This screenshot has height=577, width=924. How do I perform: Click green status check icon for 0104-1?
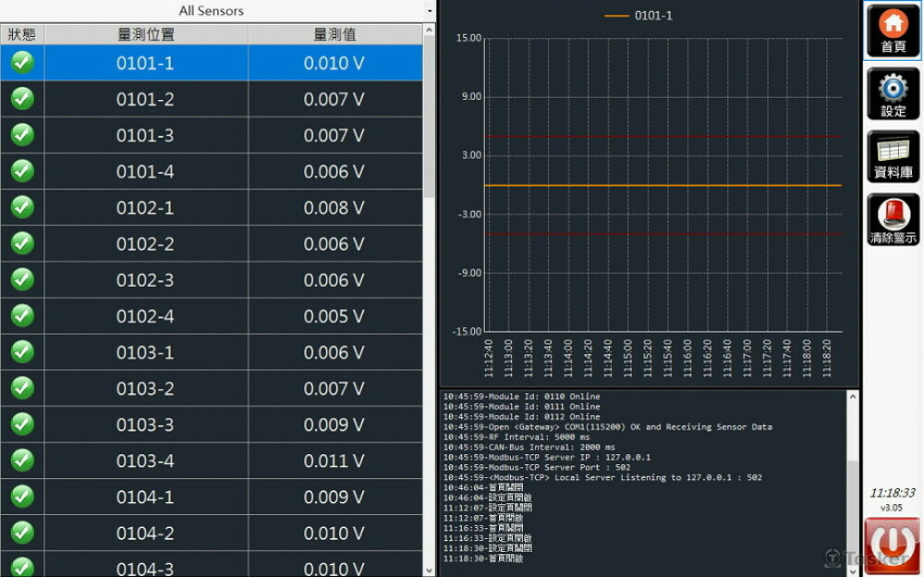pyautogui.click(x=22, y=497)
